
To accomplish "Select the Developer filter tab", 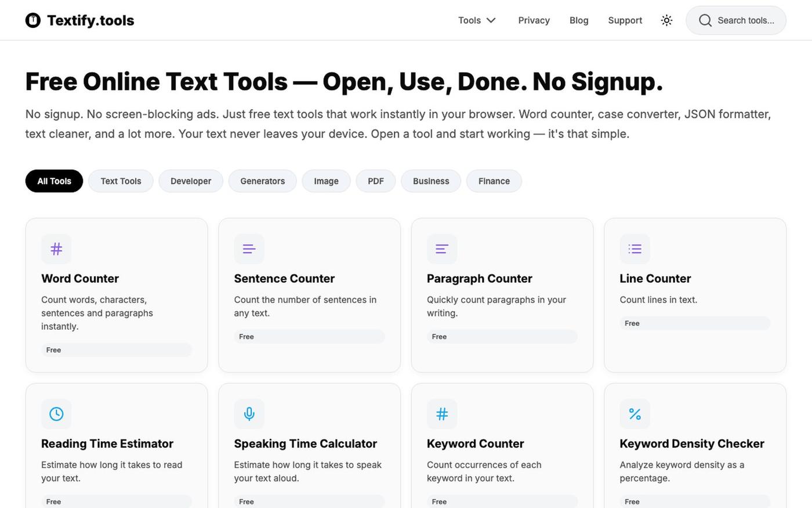I will pos(191,181).
